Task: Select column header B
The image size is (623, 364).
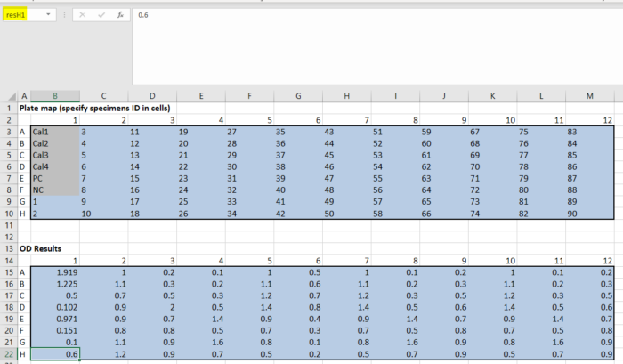Action: [x=55, y=96]
